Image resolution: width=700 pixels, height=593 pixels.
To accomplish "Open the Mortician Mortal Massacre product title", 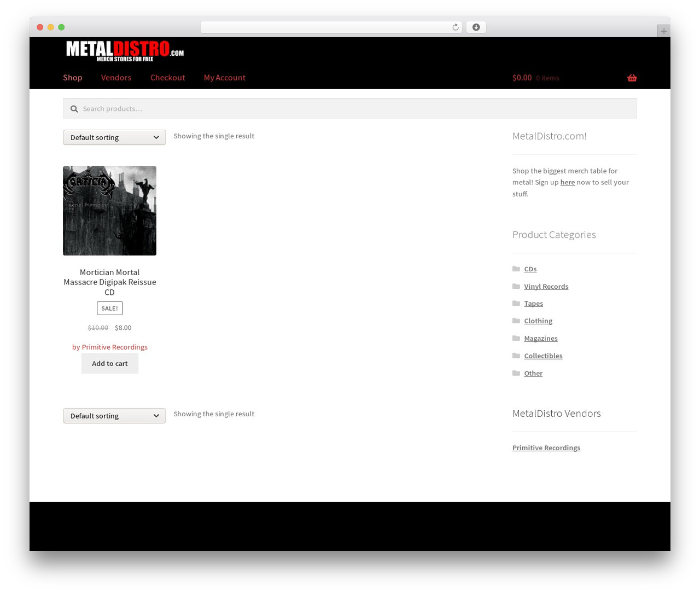I will [110, 282].
